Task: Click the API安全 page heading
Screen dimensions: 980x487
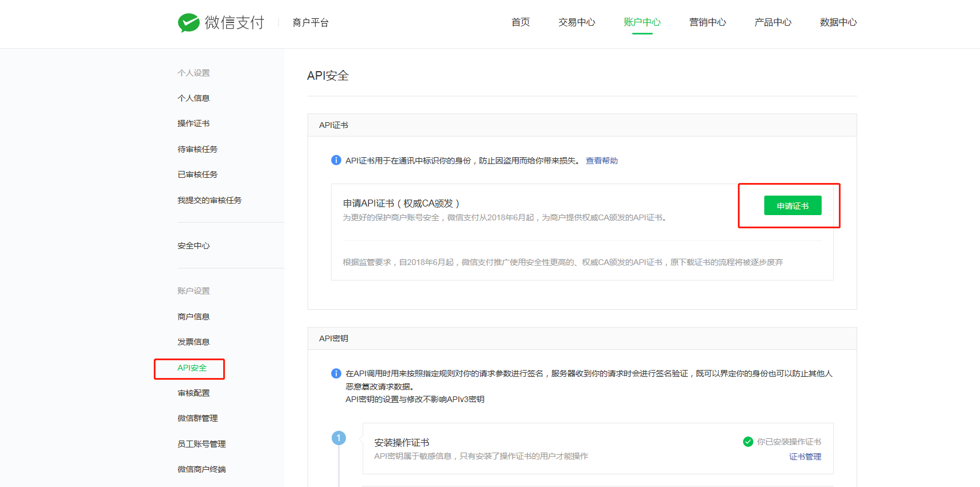Action: pyautogui.click(x=328, y=76)
